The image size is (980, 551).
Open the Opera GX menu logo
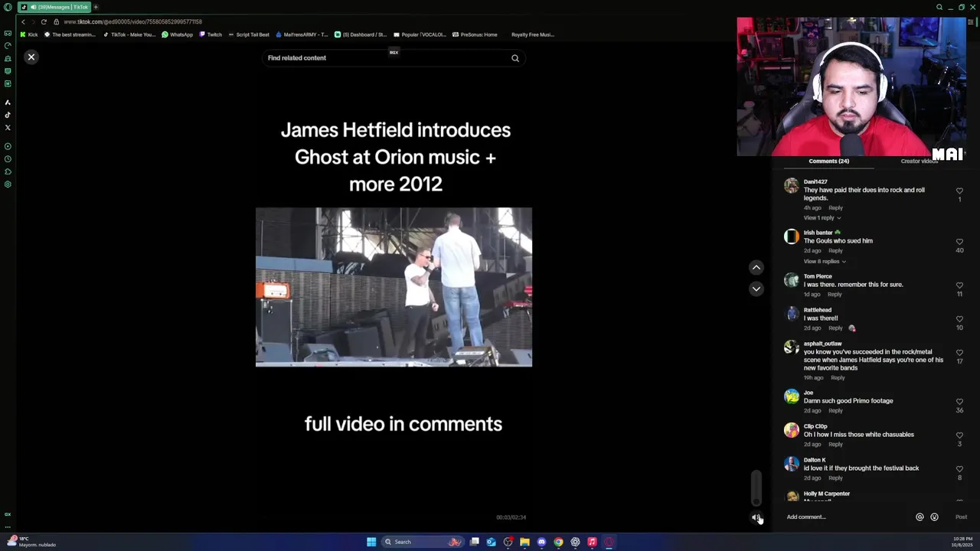8,7
